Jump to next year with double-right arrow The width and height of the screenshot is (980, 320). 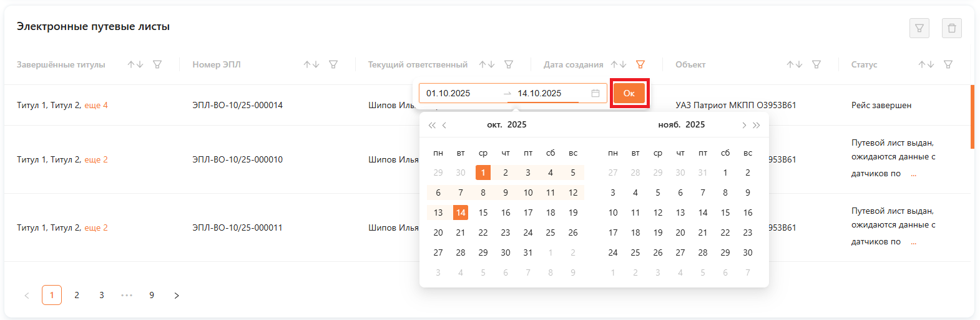pos(757,125)
